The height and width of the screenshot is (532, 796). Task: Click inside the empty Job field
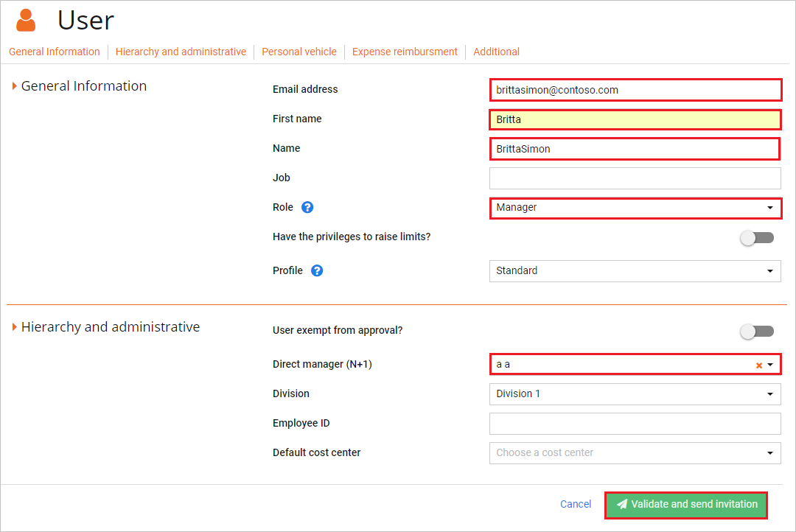[635, 178]
